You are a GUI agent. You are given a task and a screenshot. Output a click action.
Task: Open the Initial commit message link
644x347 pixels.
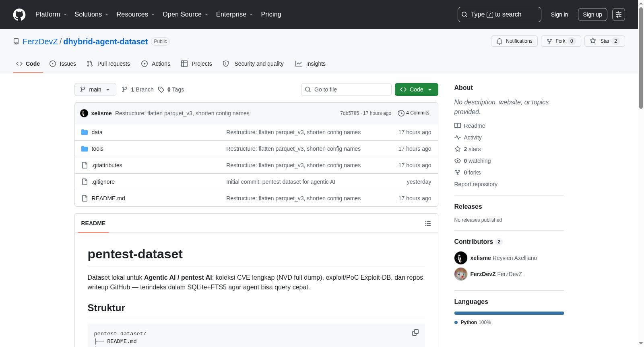281,182
